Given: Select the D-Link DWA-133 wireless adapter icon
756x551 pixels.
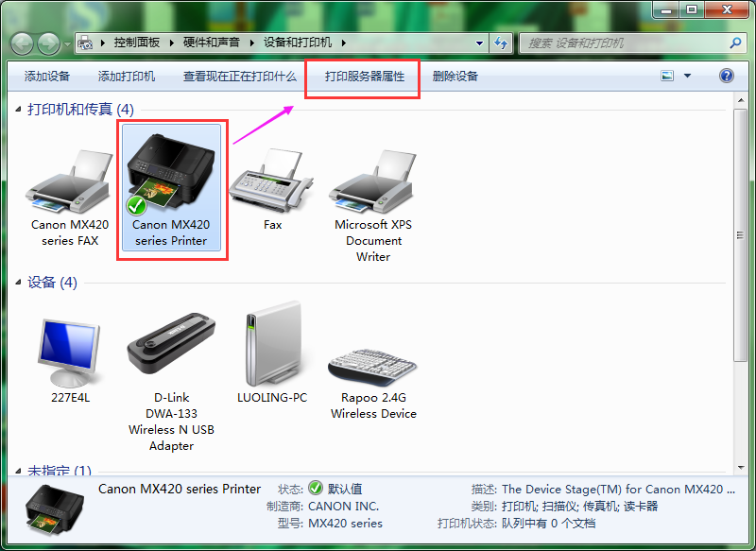Looking at the screenshot, I should pos(171,343).
